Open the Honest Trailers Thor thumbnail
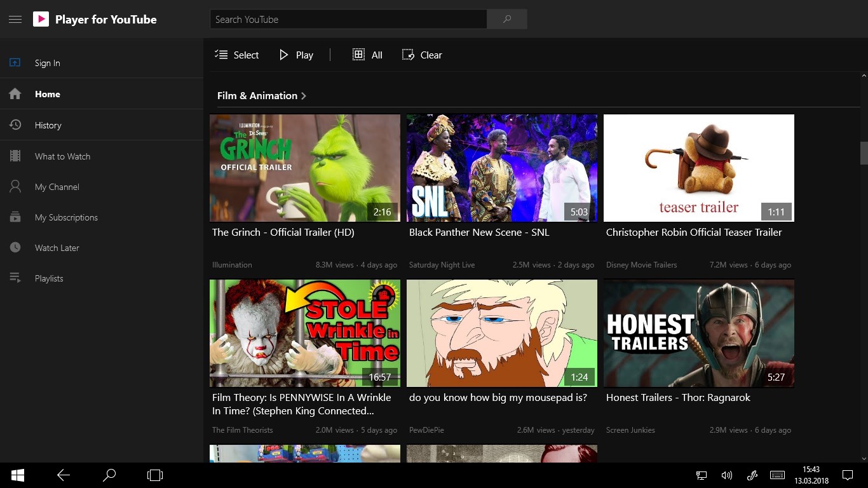868x488 pixels. tap(699, 333)
